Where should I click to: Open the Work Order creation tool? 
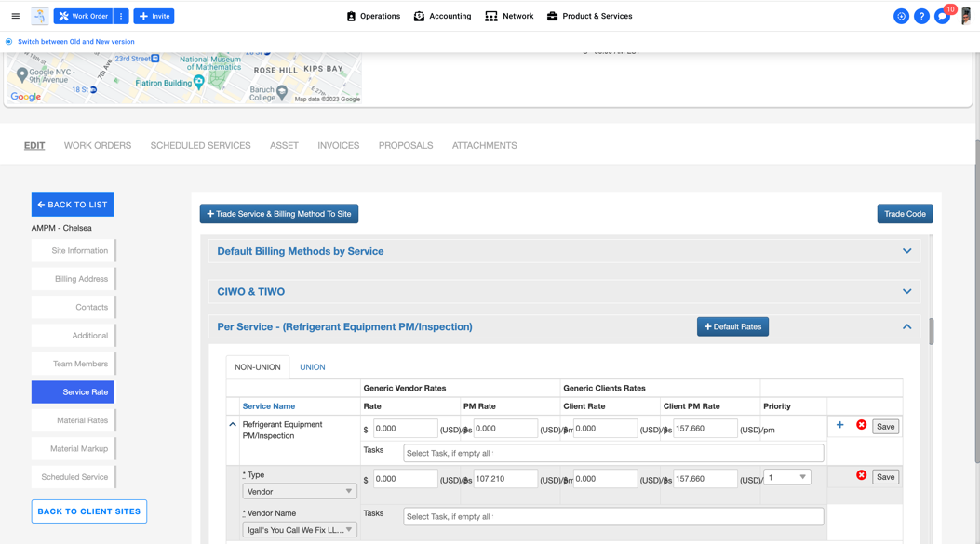pyautogui.click(x=82, y=16)
